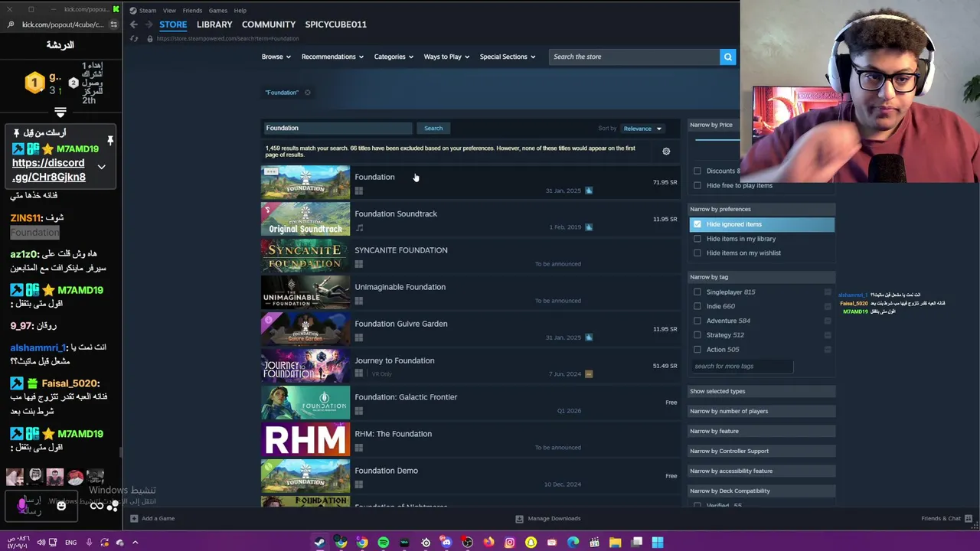Exclude the Singleplayer tag via minus icon
980x551 pixels.
[x=828, y=292]
